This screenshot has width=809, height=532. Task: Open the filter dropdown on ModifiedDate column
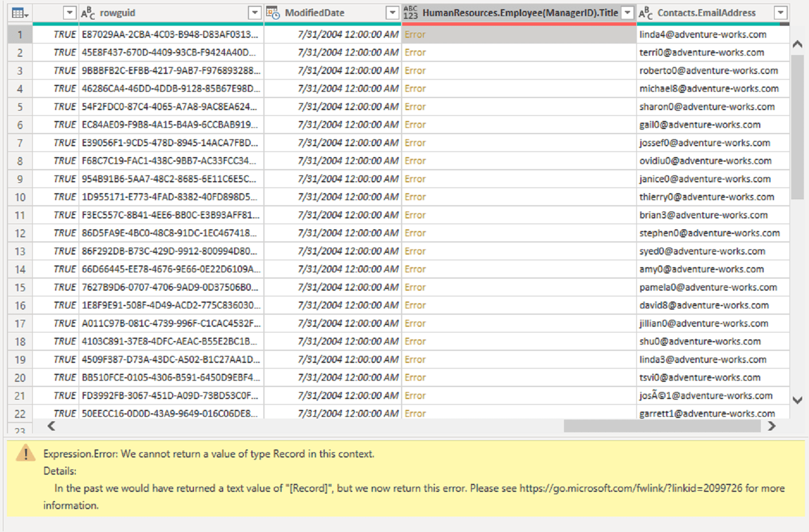pyautogui.click(x=392, y=12)
